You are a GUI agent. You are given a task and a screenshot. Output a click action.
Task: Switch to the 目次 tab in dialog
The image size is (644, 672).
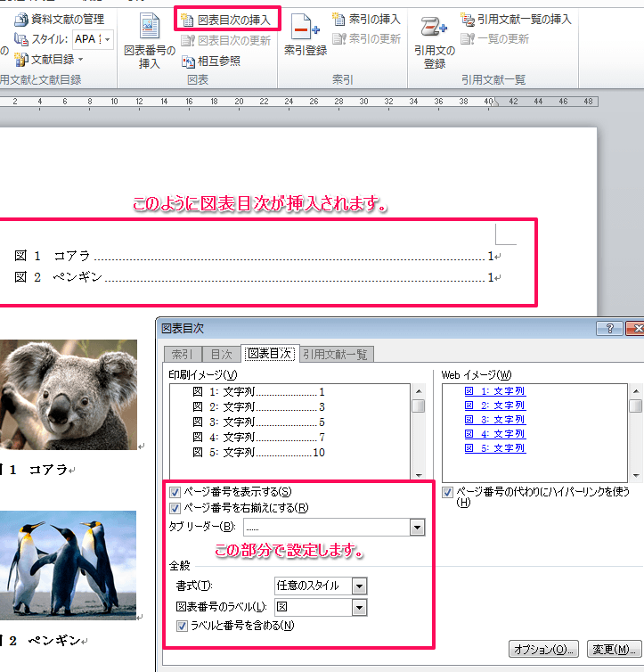222,355
